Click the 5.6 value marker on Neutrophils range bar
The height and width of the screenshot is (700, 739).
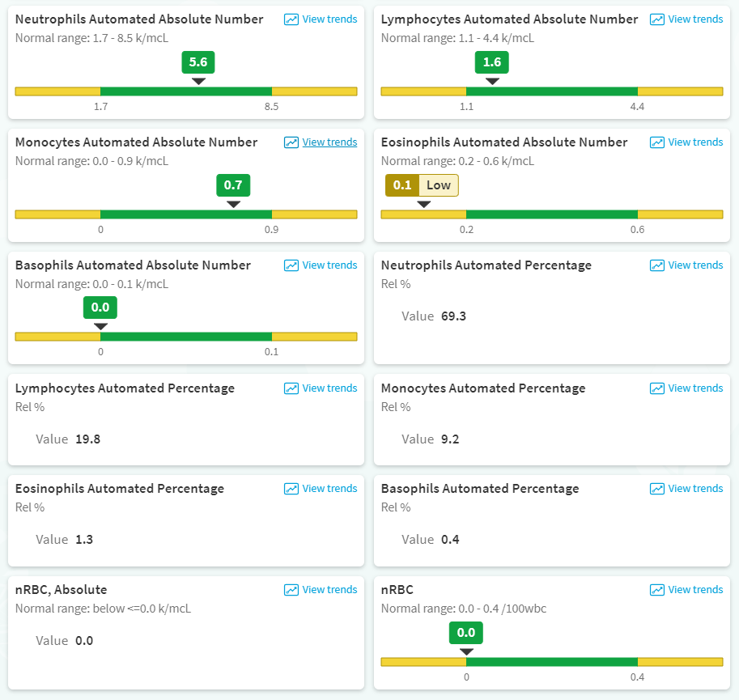click(198, 62)
